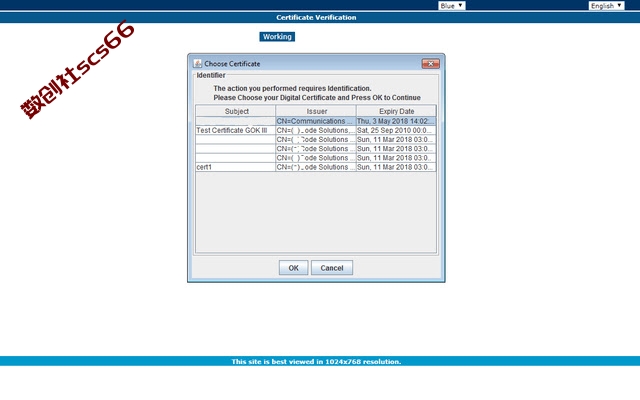Click the Certificate Verification page title
The height and width of the screenshot is (400, 640).
click(316, 18)
